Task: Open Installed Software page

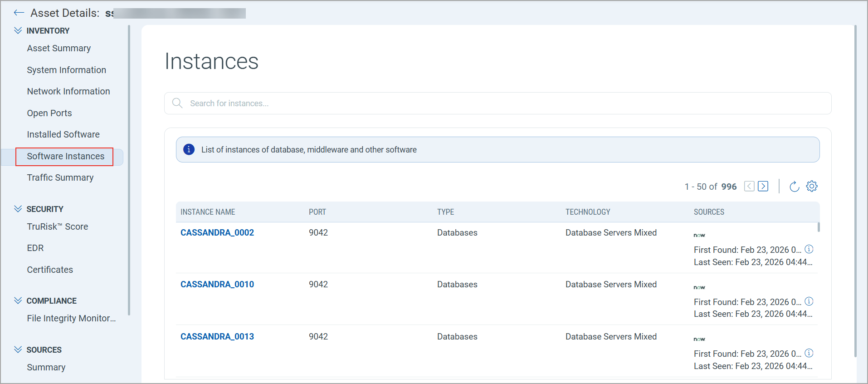Action: (x=63, y=134)
